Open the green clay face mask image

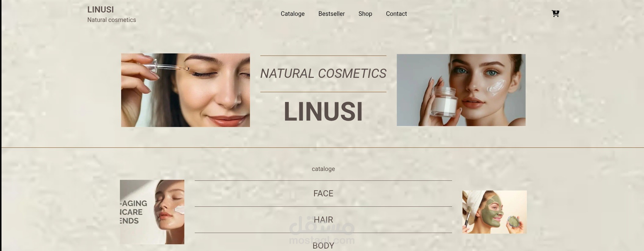pos(494,212)
